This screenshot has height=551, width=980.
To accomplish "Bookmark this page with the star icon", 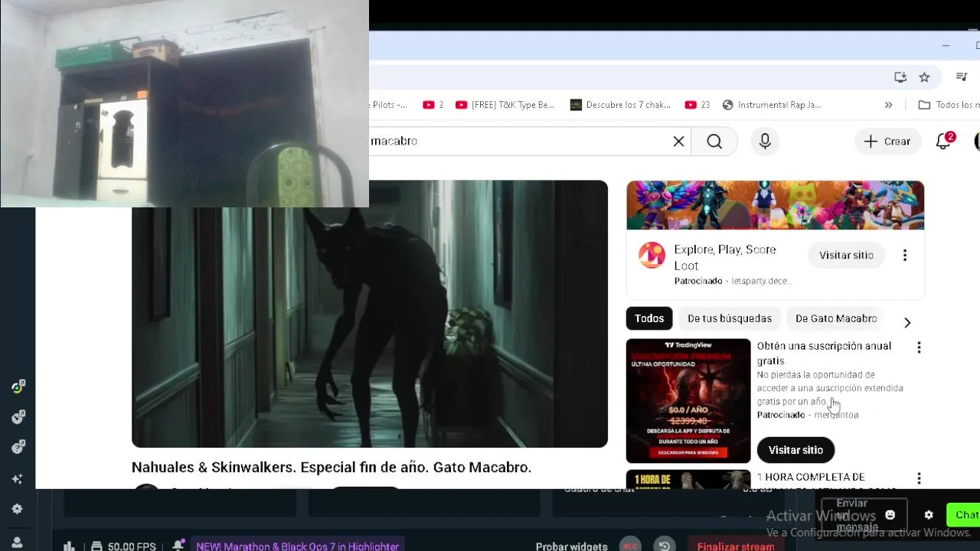I will point(924,77).
